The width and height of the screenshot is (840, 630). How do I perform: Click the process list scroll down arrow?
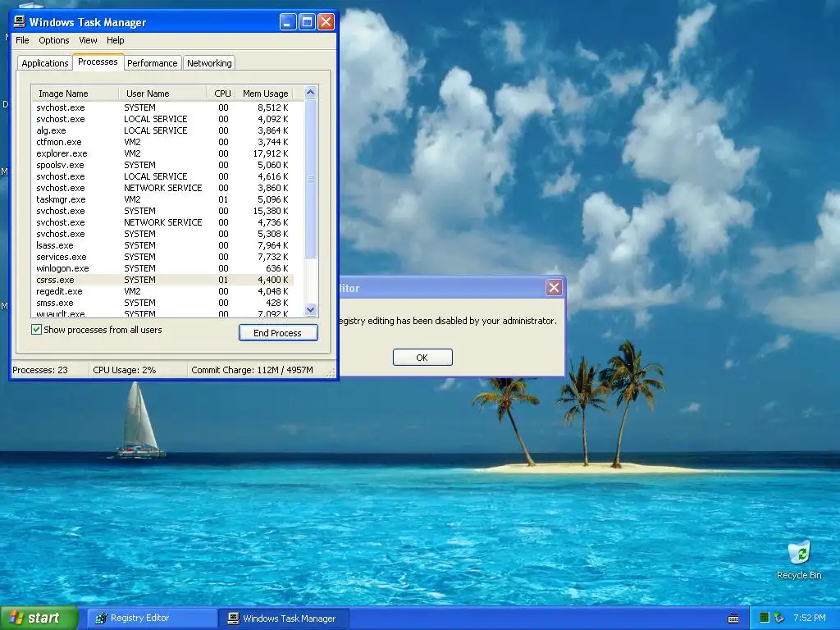(x=310, y=309)
